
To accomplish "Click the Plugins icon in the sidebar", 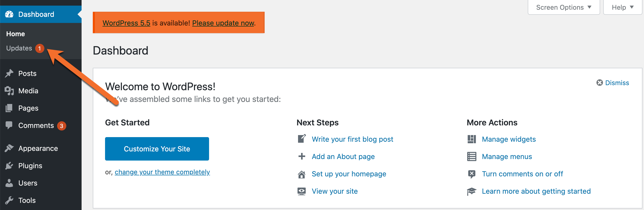I will (x=9, y=165).
